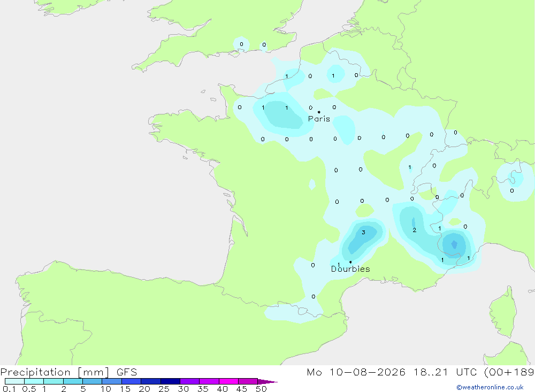Pick the 5–10 mm legend swatch
This screenshot has height=392, width=535.
[93, 381]
